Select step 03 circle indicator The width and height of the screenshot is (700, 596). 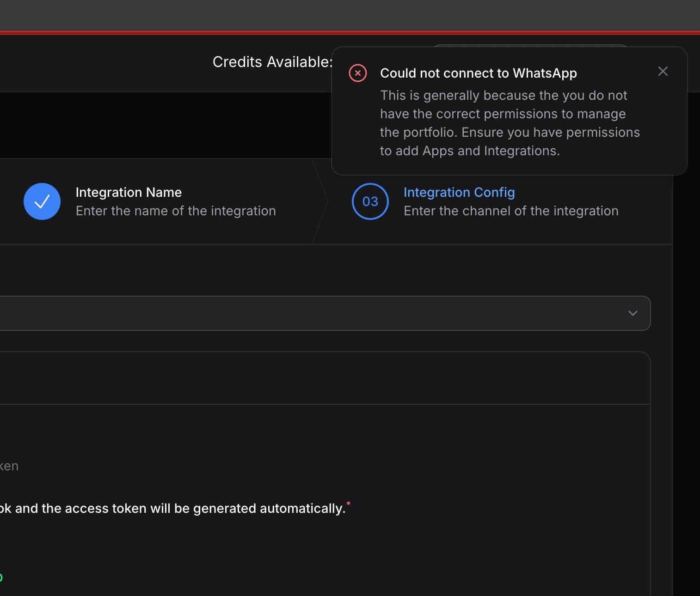tap(370, 201)
